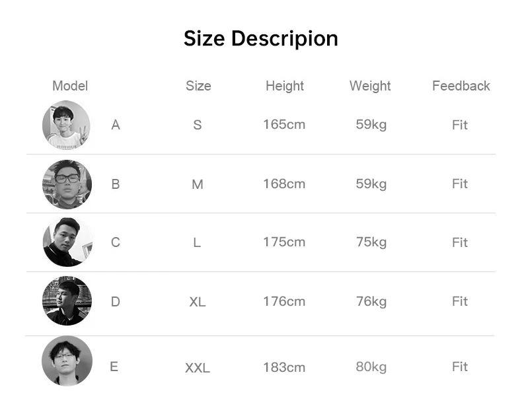Click Model C's avatar photo

tap(67, 242)
